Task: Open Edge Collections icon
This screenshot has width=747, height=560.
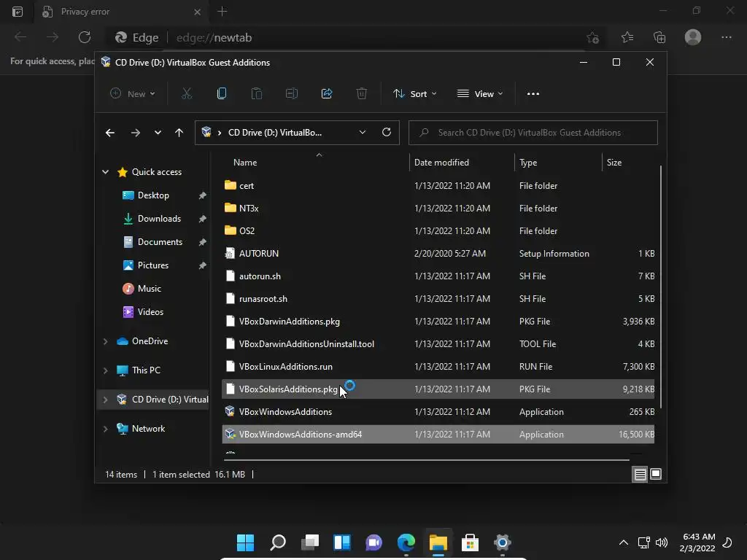Action: tap(659, 37)
